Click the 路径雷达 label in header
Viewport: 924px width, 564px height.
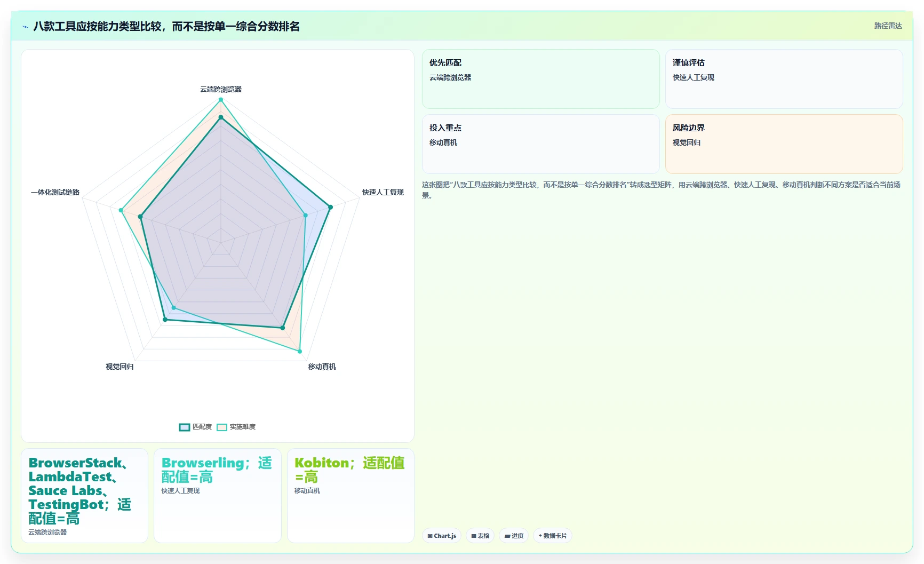(888, 26)
